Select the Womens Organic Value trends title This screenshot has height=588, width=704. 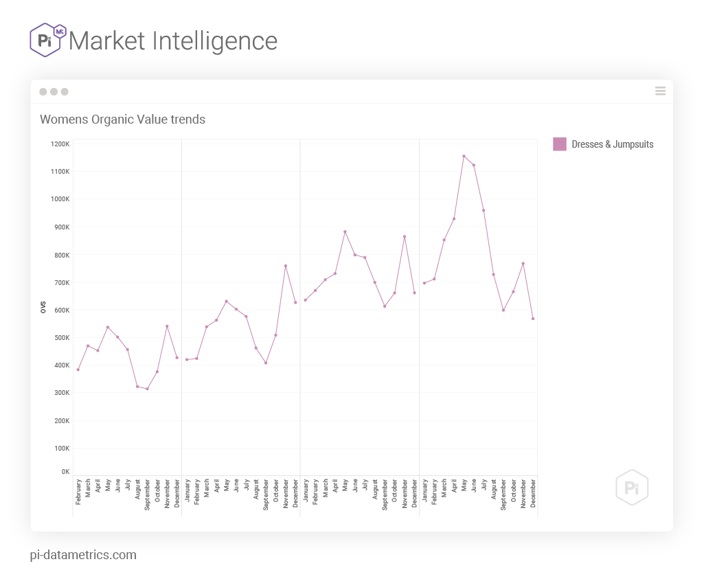tap(122, 120)
